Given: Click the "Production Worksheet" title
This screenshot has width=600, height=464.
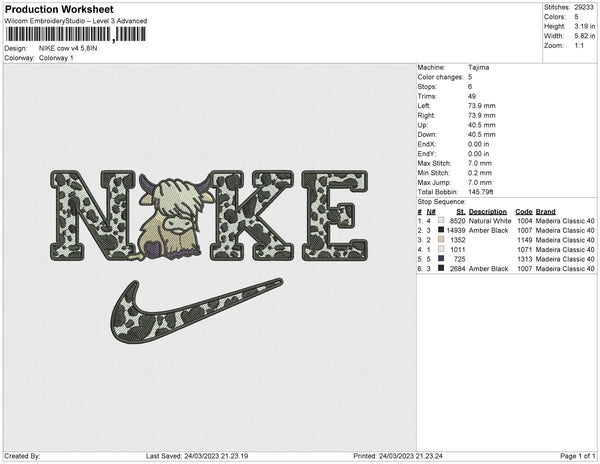Looking at the screenshot, I should 59,9.
